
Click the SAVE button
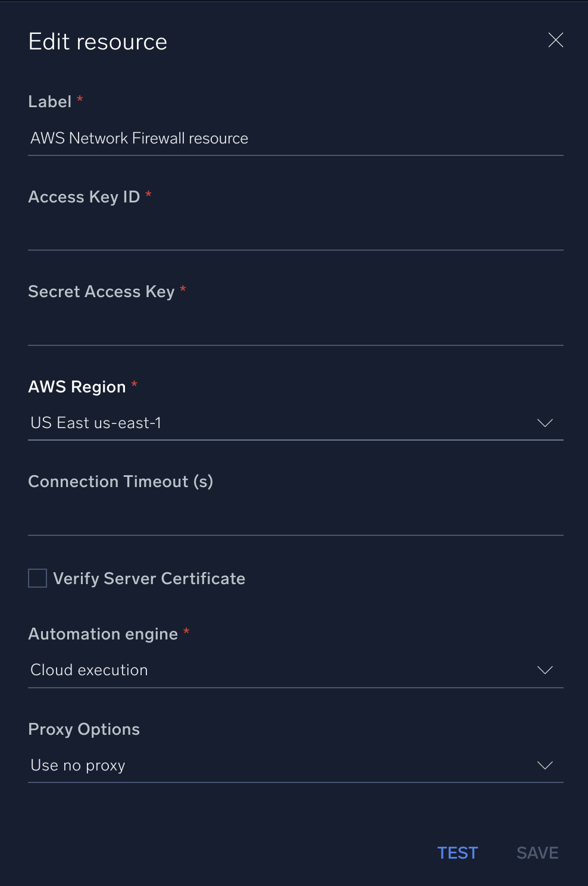pos(536,853)
